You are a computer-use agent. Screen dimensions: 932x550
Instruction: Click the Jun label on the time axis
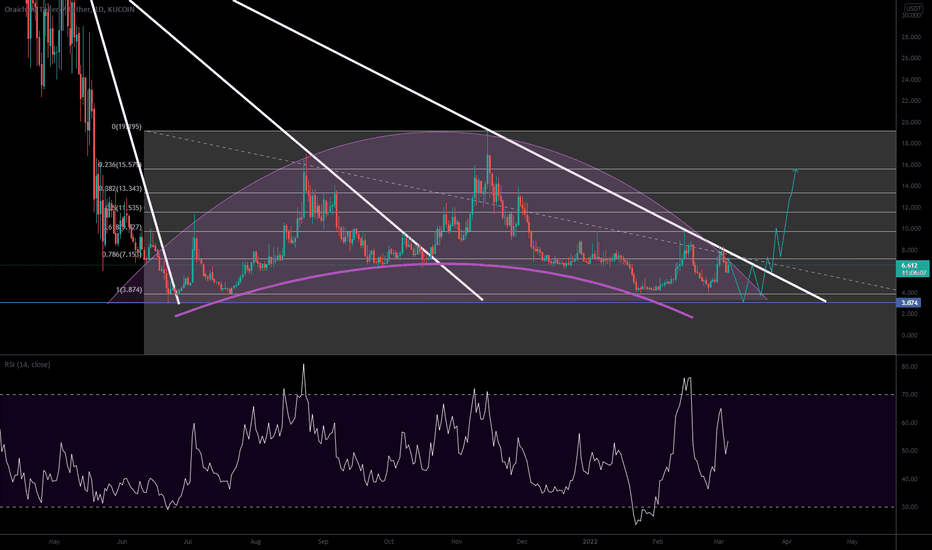click(x=122, y=542)
